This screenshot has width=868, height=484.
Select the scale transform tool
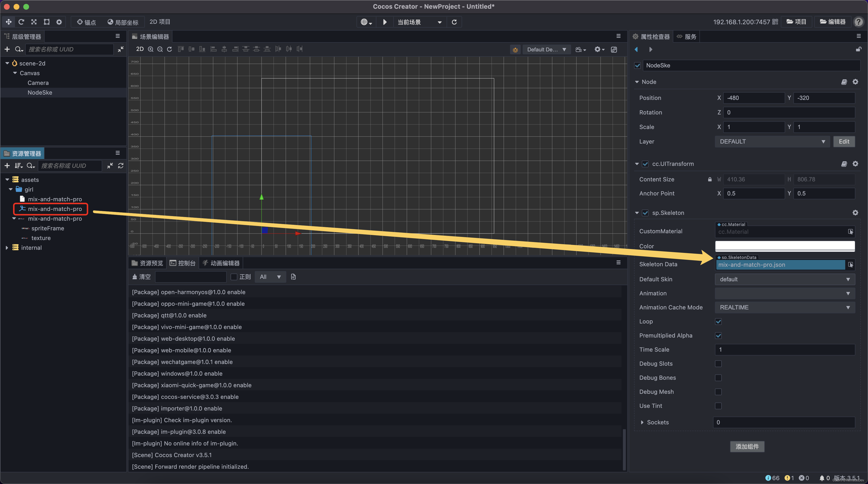point(34,22)
